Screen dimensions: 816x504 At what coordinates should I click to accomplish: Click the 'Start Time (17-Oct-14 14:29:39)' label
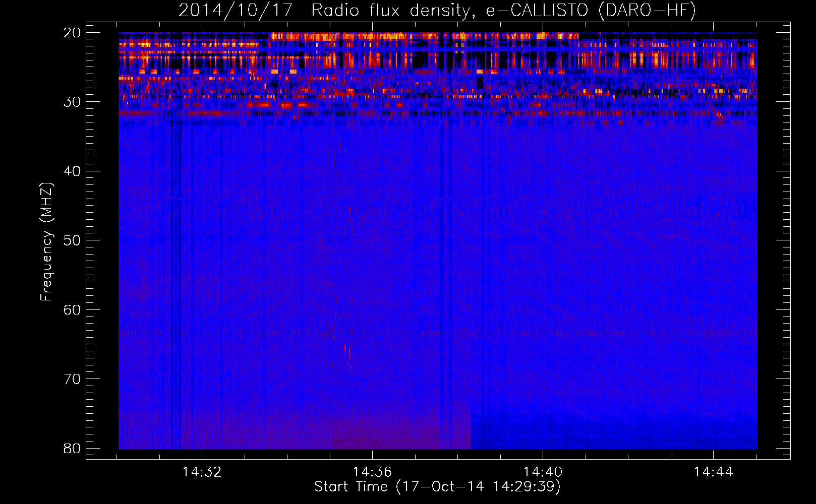coord(437,487)
